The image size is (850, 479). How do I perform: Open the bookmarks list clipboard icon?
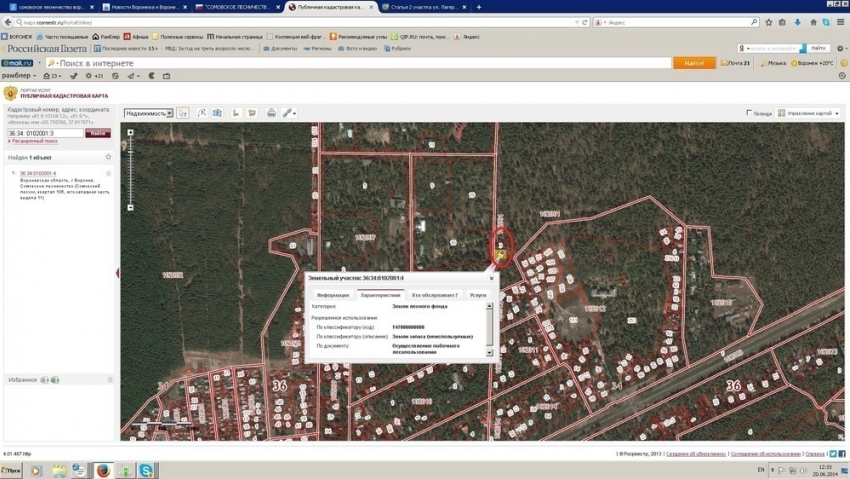(782, 22)
